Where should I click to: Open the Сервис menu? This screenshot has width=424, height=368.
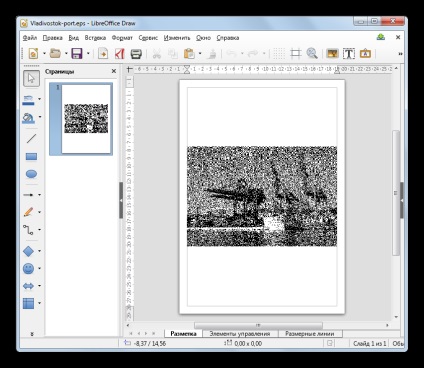click(148, 38)
